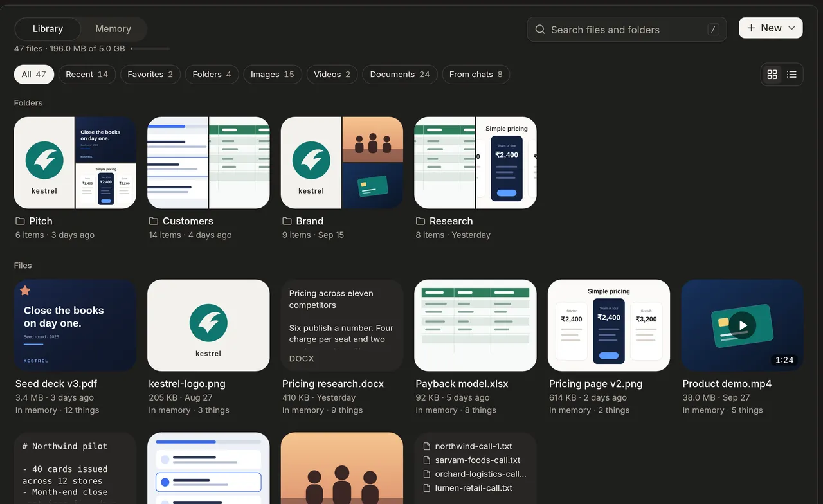
Task: Click the Pitch folder icon
Action: click(21, 221)
